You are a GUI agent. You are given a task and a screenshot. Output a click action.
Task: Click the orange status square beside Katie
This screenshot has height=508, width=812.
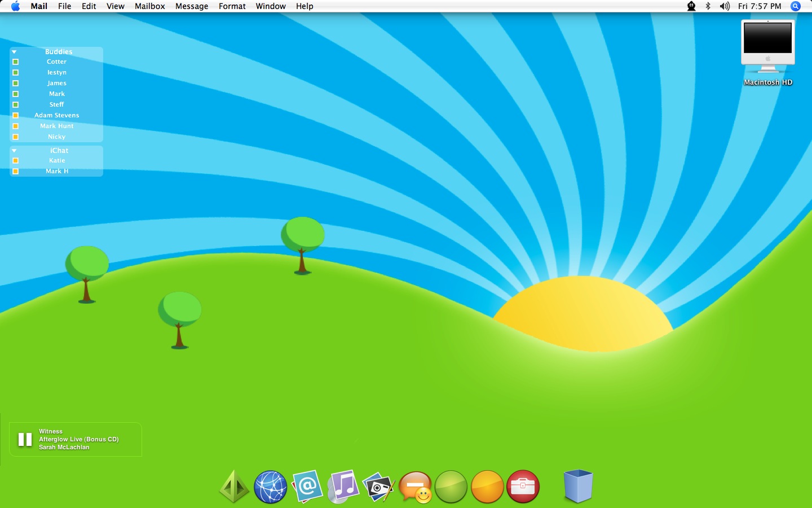click(16, 160)
